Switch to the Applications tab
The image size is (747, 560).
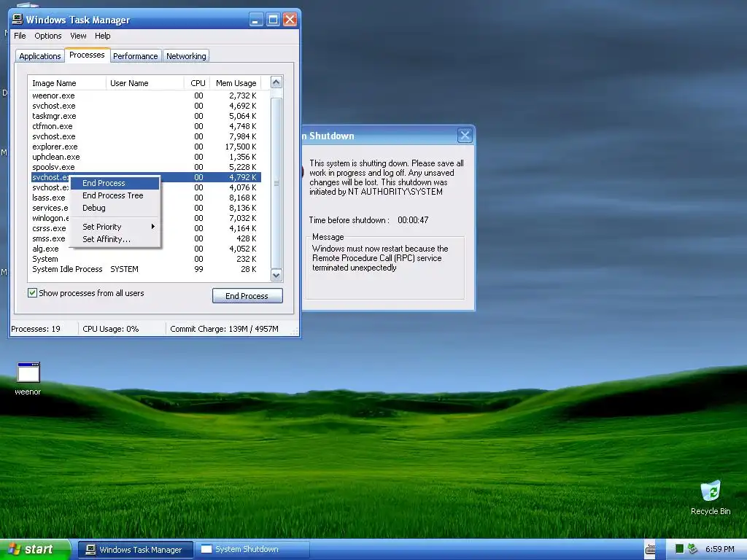(x=40, y=56)
